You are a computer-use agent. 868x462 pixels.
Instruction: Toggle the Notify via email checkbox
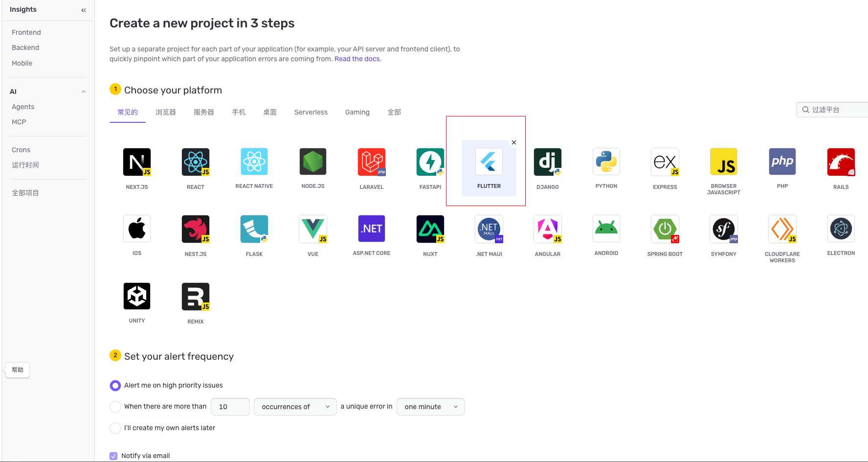(x=113, y=456)
